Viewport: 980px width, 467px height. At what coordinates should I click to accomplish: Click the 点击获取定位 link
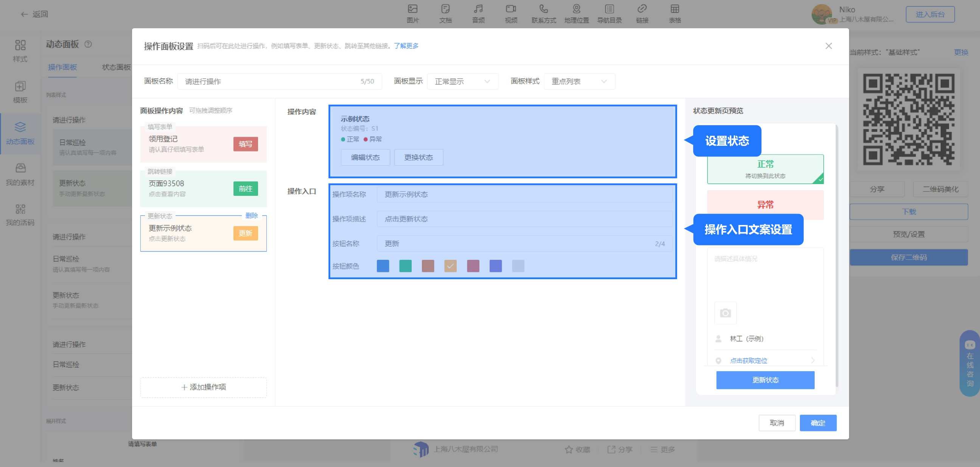[748, 361]
